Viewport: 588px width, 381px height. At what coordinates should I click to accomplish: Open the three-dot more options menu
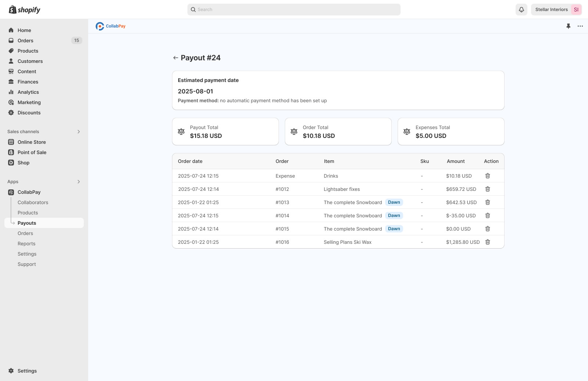[580, 26]
